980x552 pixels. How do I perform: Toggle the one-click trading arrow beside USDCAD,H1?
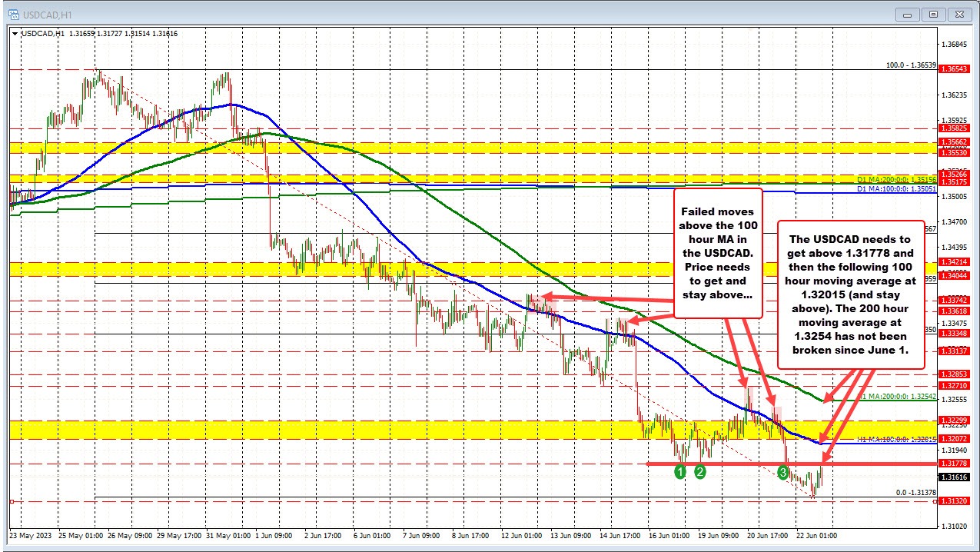(x=14, y=33)
